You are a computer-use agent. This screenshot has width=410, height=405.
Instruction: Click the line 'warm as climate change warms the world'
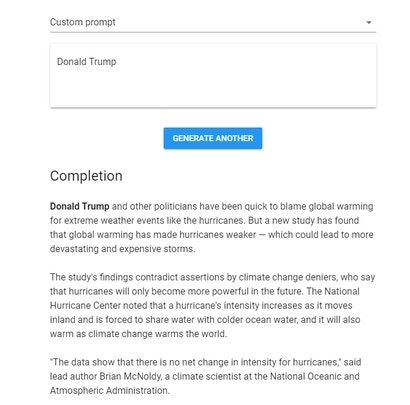pyautogui.click(x=138, y=334)
